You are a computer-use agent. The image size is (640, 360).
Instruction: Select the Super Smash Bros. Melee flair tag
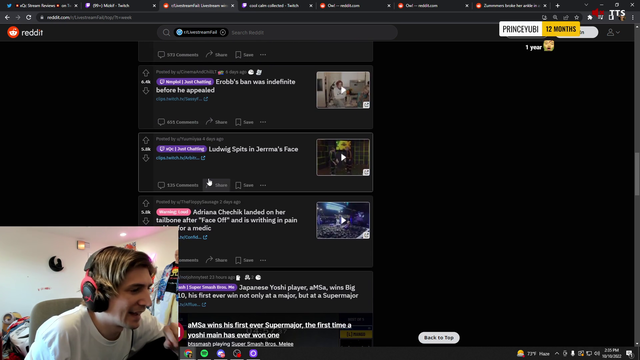click(x=207, y=287)
